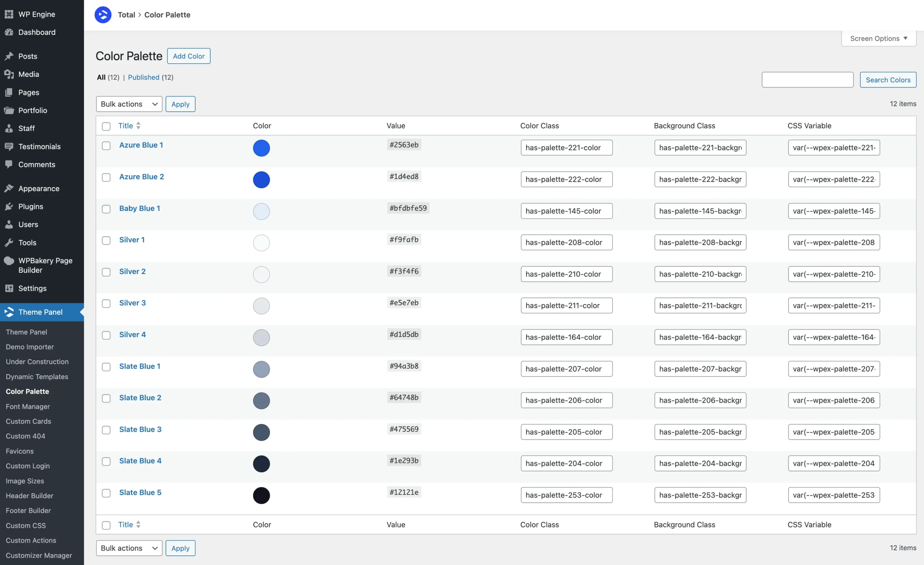Open the bottom Bulk actions dropdown

pos(129,548)
